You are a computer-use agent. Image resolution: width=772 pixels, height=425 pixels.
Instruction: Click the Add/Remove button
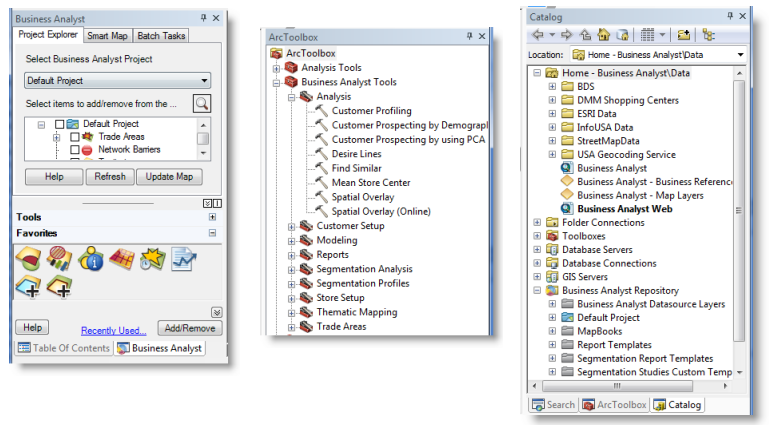tap(190, 328)
